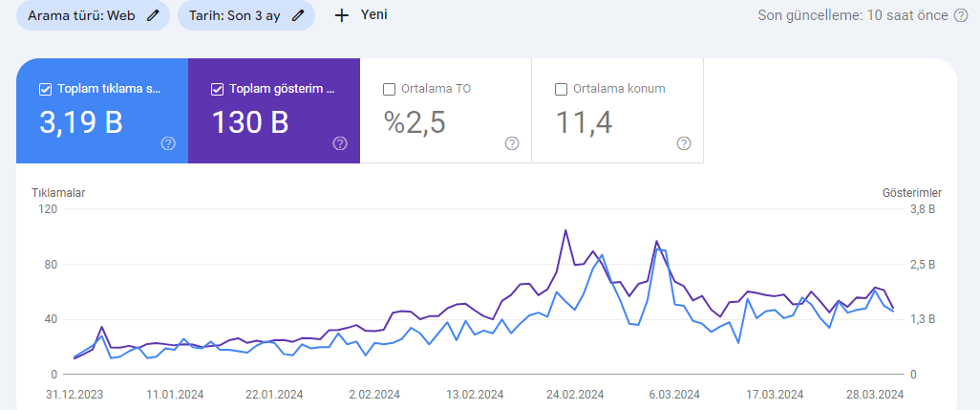
Task: Enable the Ortalama TO checkbox
Action: click(389, 90)
